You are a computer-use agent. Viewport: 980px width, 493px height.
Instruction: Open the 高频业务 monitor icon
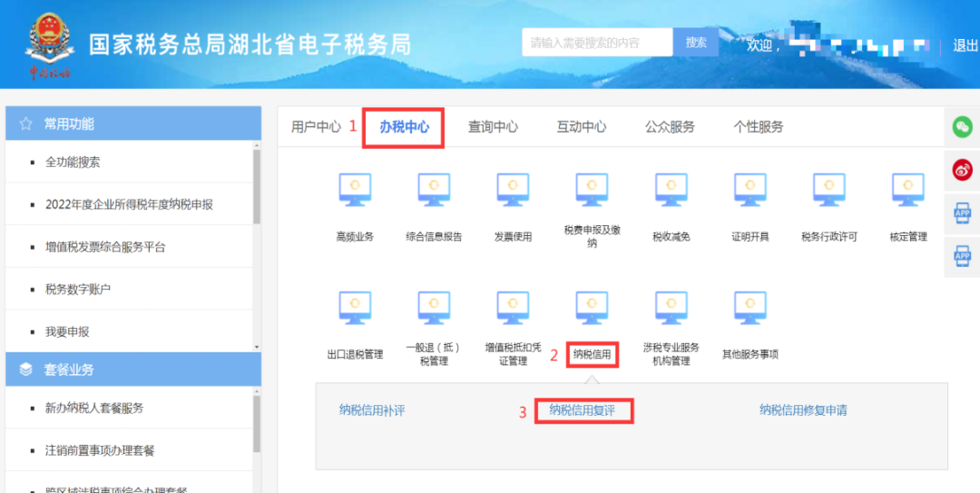(x=355, y=190)
